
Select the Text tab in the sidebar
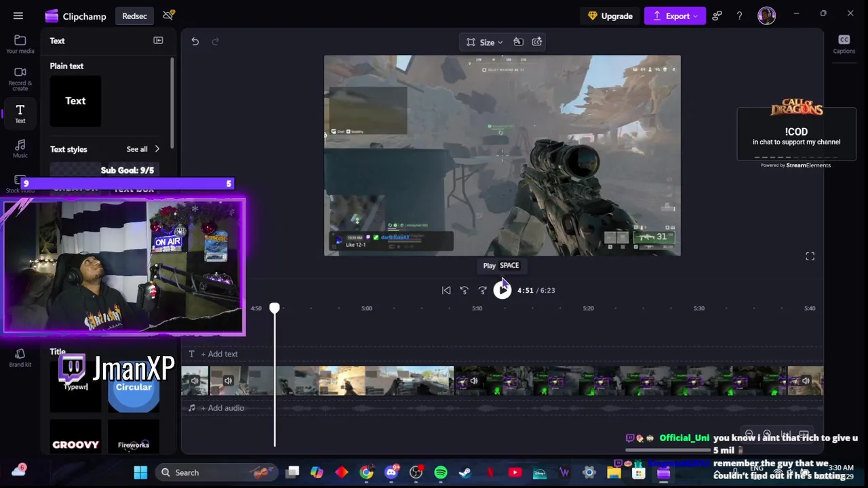coord(20,114)
